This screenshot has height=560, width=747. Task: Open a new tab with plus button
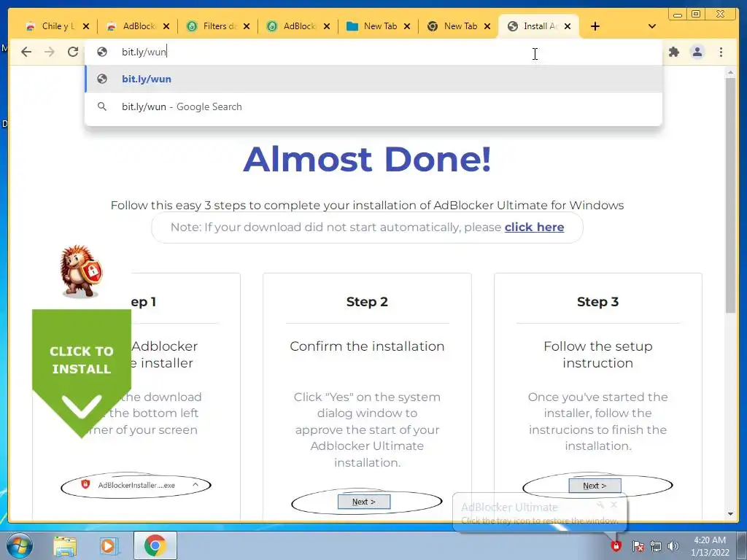tap(595, 26)
